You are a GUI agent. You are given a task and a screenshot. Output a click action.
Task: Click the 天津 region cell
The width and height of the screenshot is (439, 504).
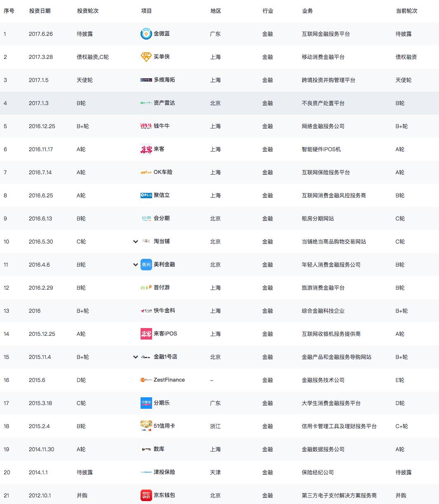[x=216, y=472]
